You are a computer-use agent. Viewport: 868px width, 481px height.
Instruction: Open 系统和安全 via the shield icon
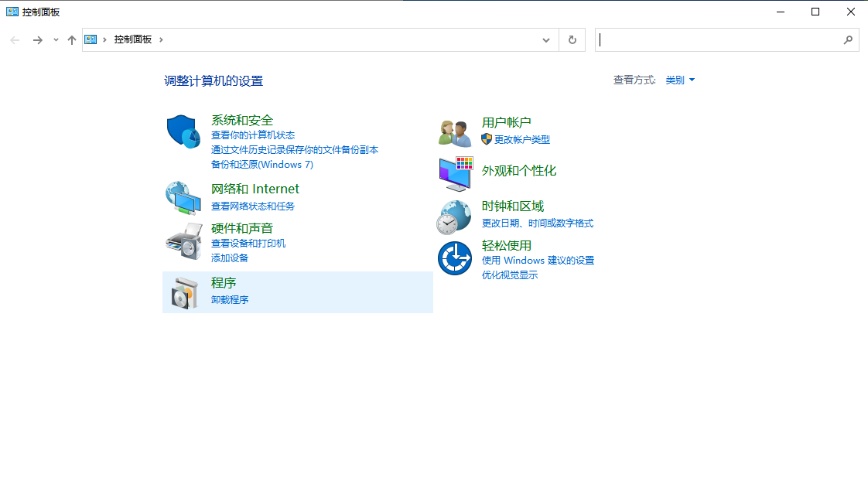183,130
